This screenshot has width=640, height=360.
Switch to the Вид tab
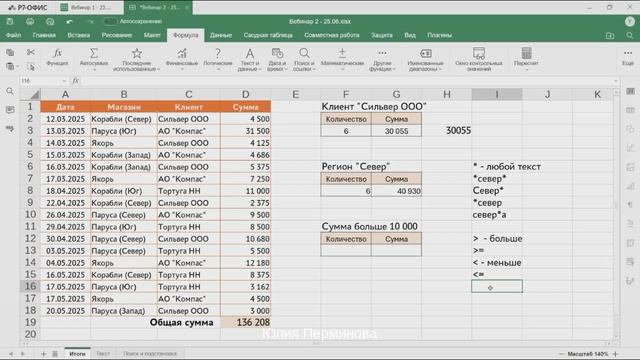tap(410, 36)
